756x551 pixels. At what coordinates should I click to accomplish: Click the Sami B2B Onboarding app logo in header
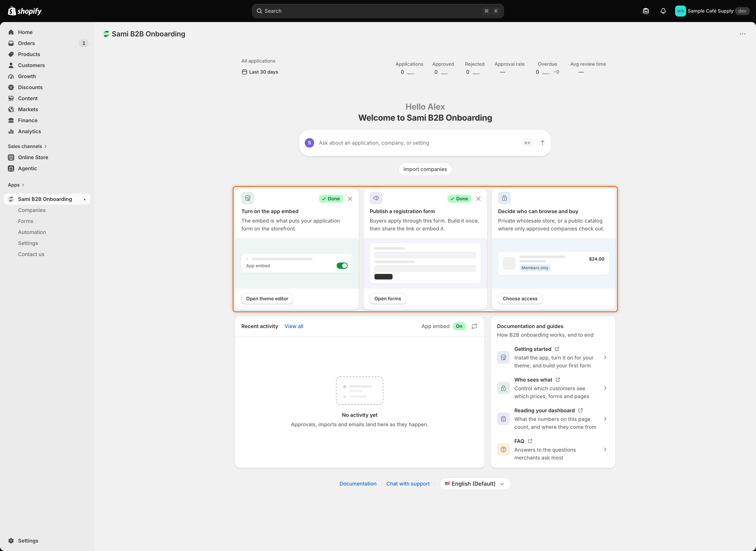(x=106, y=34)
